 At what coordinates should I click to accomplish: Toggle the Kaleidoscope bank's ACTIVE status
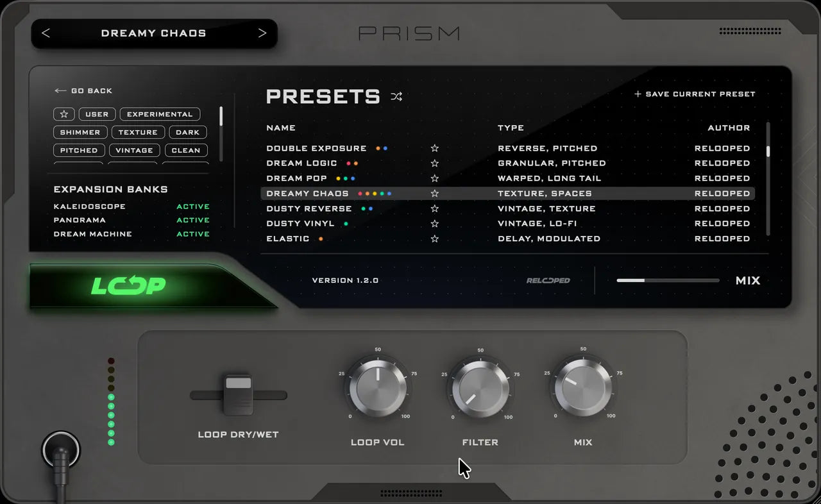click(x=193, y=206)
